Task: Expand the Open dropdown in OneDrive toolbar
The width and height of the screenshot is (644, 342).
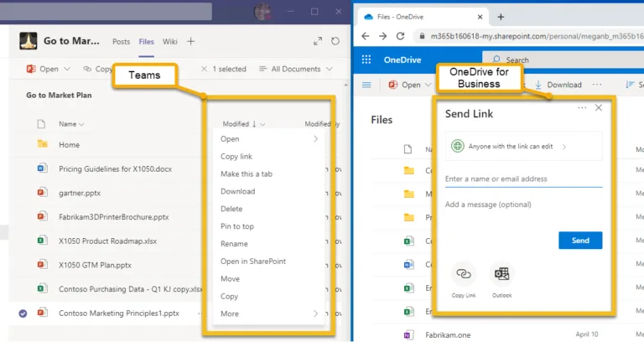Action: click(428, 85)
